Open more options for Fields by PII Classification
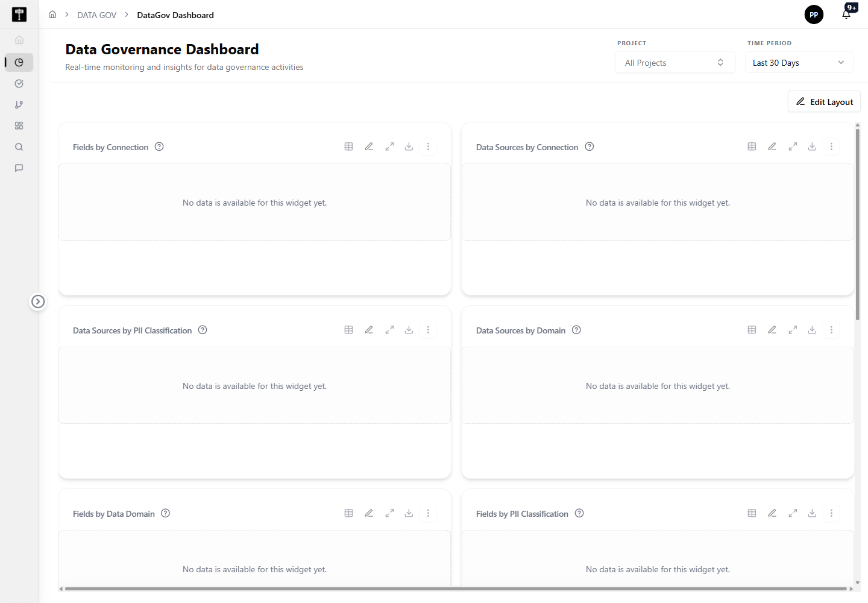Image resolution: width=868 pixels, height=603 pixels. [x=831, y=513]
